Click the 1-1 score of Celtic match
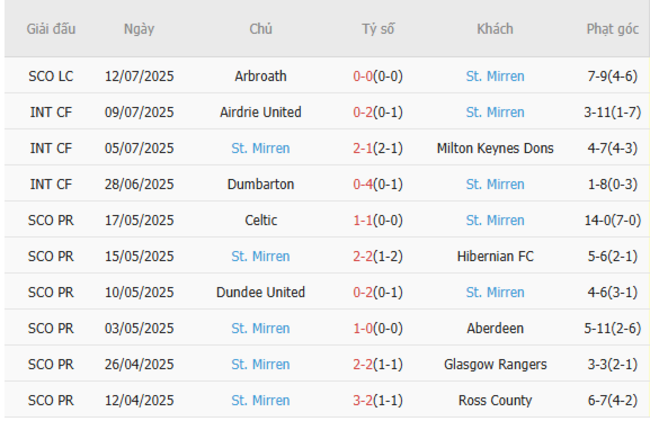Viewport: 650px width, 421px height. [x=364, y=220]
